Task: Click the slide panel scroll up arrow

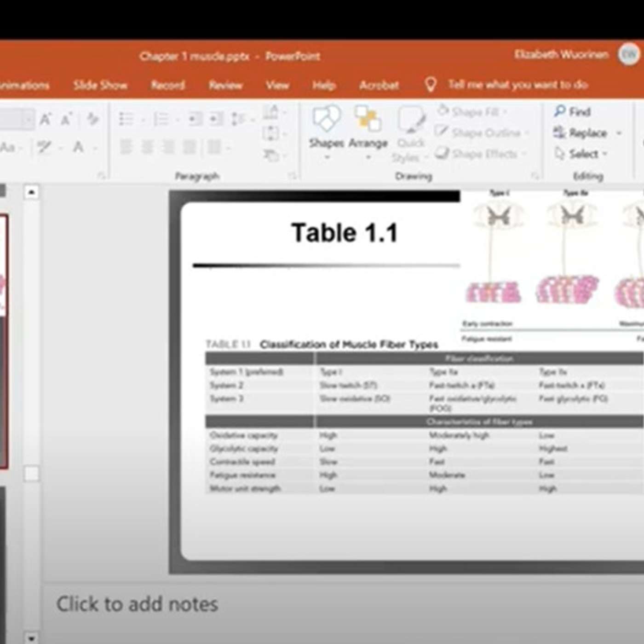Action: click(x=31, y=192)
